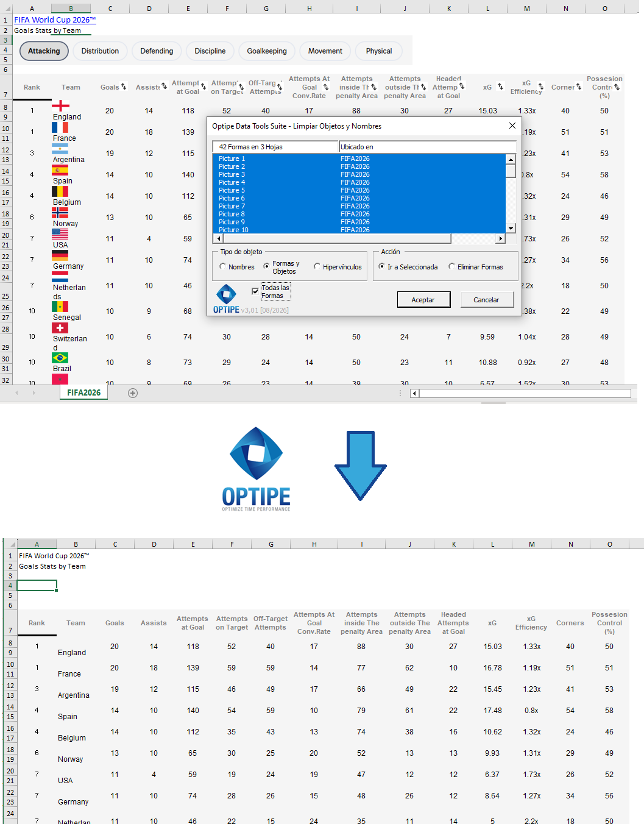
Task: Click the Aceptar button
Action: [x=423, y=300]
